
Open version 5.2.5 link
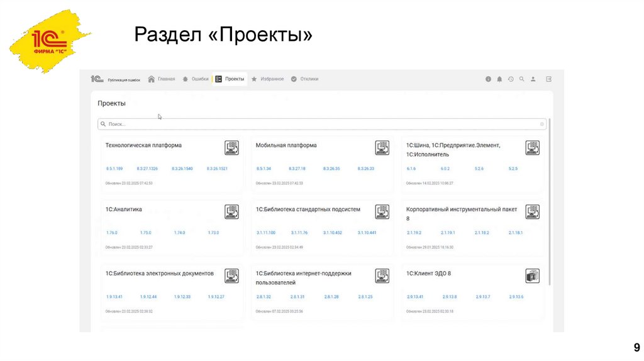point(513,169)
